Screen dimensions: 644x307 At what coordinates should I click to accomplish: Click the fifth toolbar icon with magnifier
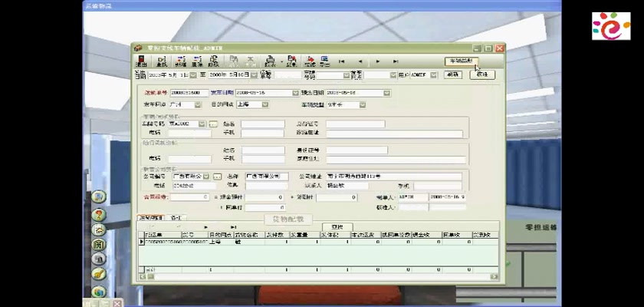click(213, 61)
